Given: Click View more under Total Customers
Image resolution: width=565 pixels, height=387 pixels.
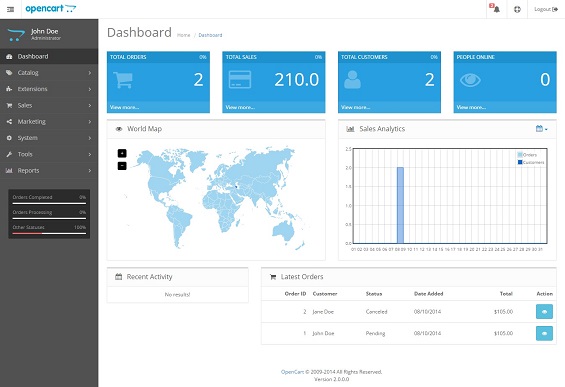Looking at the screenshot, I should (355, 107).
